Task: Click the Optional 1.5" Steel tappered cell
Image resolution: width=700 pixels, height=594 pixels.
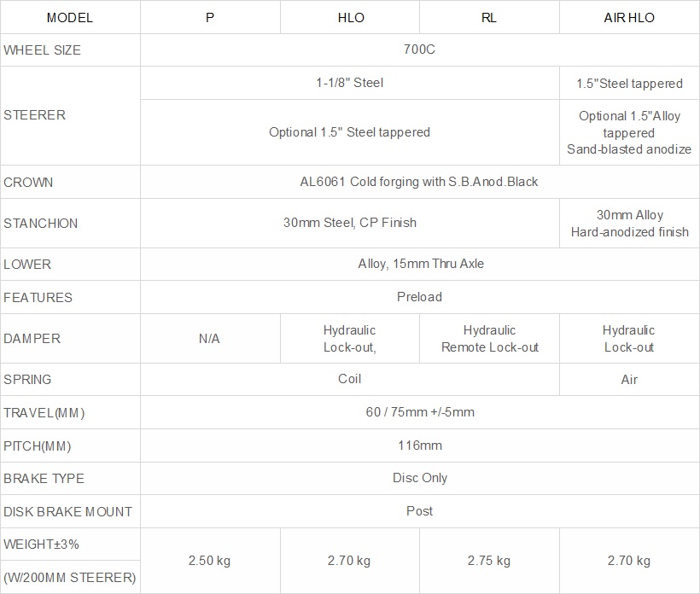Action: pyautogui.click(x=350, y=132)
